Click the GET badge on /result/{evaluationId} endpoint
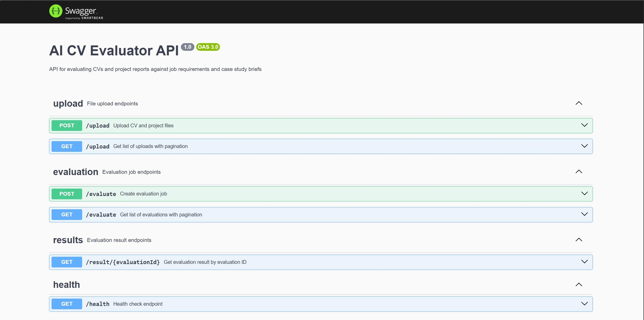This screenshot has height=320, width=644. [66, 262]
